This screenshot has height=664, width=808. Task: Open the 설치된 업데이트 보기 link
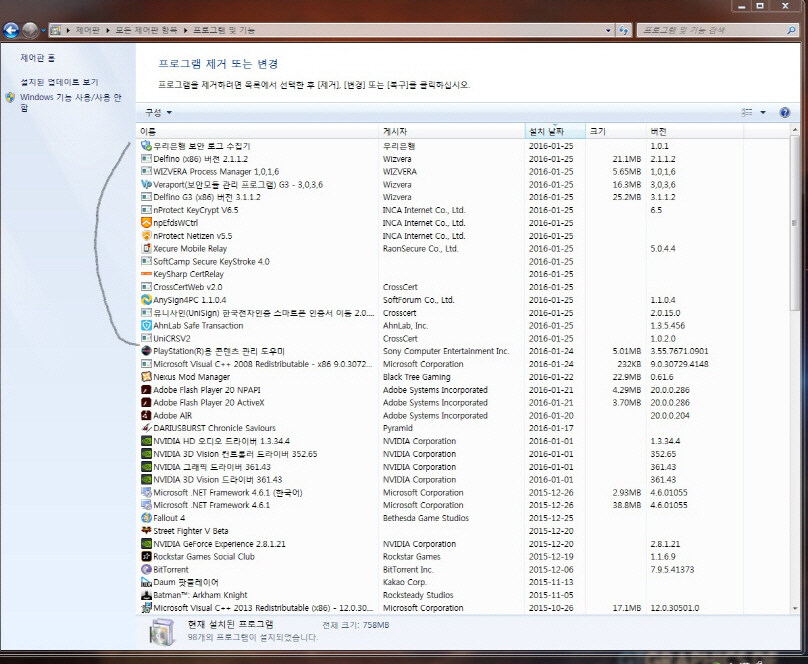59,82
